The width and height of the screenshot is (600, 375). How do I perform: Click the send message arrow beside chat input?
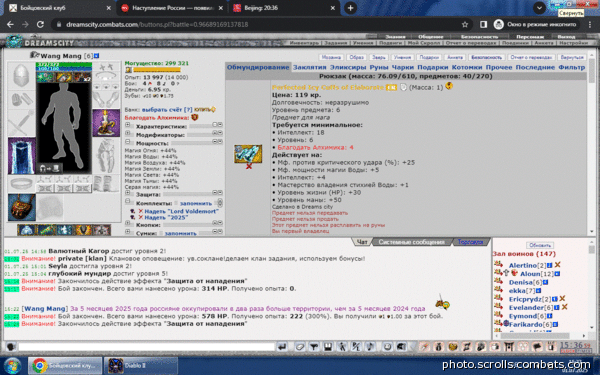click(x=282, y=347)
